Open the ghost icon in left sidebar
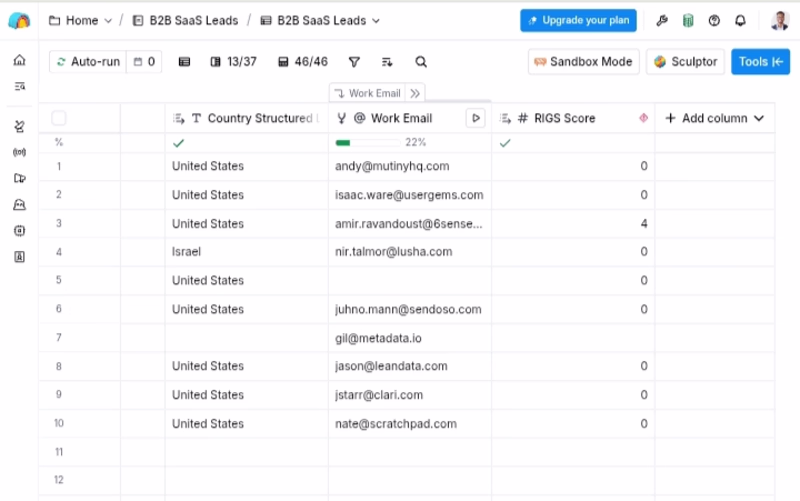The image size is (800, 501). click(x=19, y=205)
